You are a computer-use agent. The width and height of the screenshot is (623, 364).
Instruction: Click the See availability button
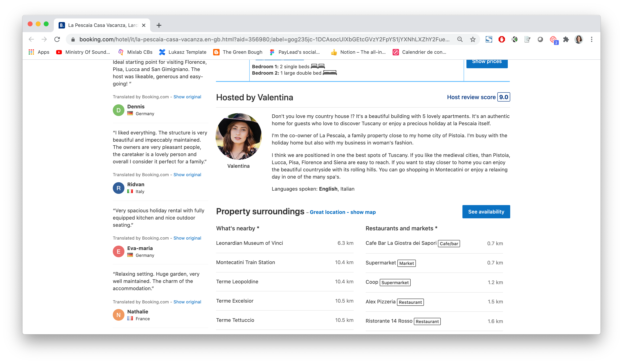(x=486, y=212)
